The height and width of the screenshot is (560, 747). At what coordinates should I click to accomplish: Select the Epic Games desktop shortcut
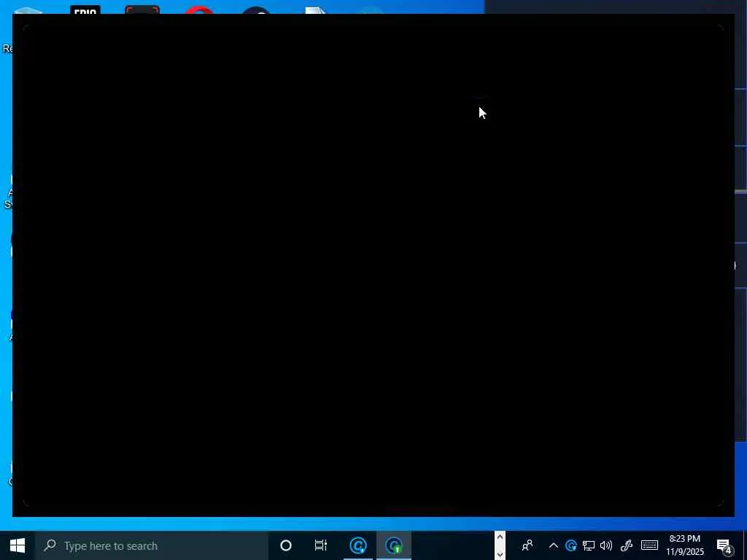[x=85, y=9]
